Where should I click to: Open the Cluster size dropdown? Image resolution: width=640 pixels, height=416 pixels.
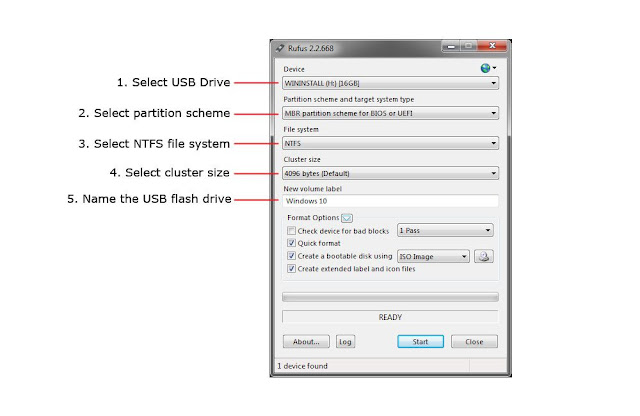[390, 174]
